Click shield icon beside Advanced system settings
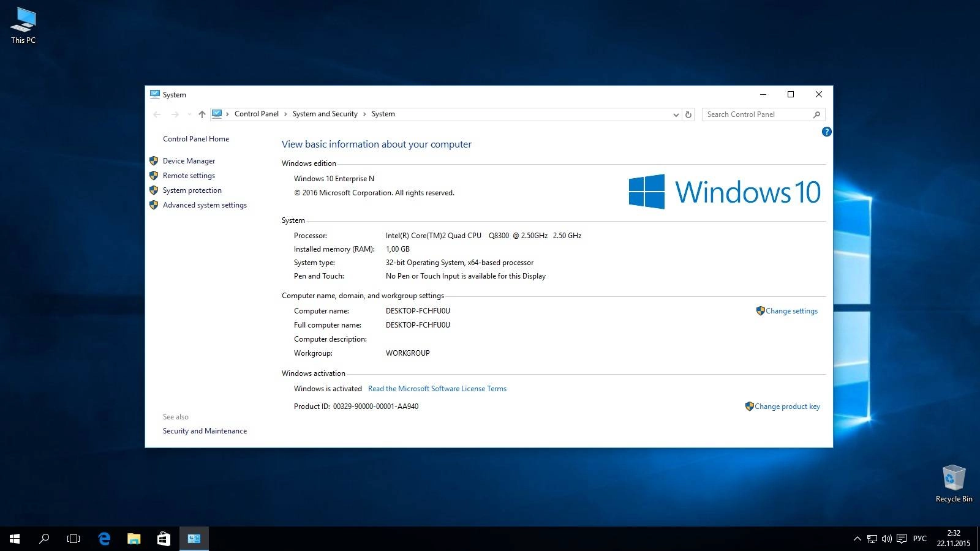The height and width of the screenshot is (551, 980). point(154,204)
